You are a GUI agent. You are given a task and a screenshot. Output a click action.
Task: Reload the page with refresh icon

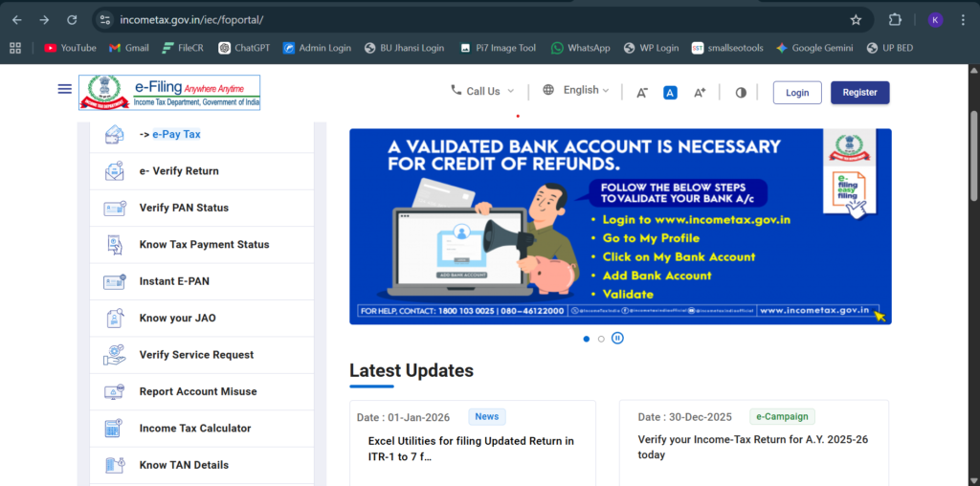point(72,20)
